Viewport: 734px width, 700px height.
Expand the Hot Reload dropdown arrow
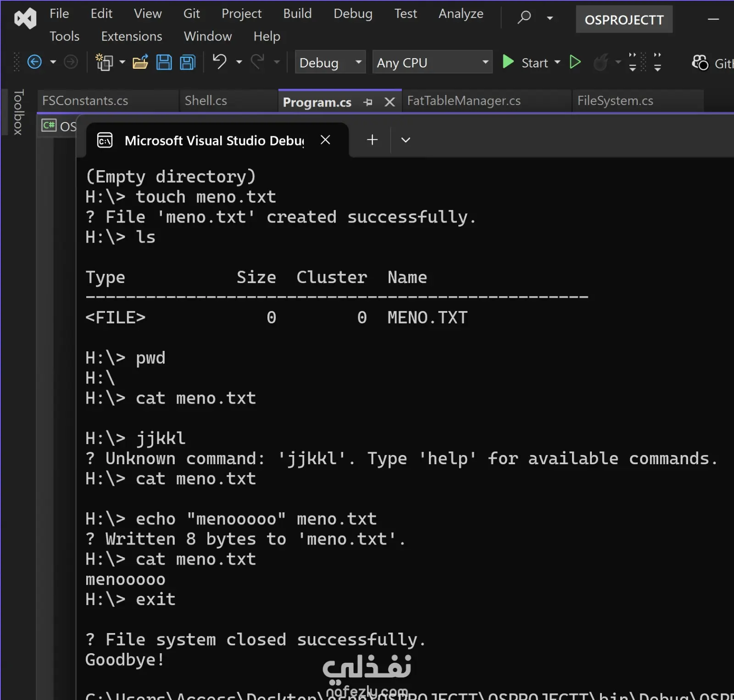618,62
